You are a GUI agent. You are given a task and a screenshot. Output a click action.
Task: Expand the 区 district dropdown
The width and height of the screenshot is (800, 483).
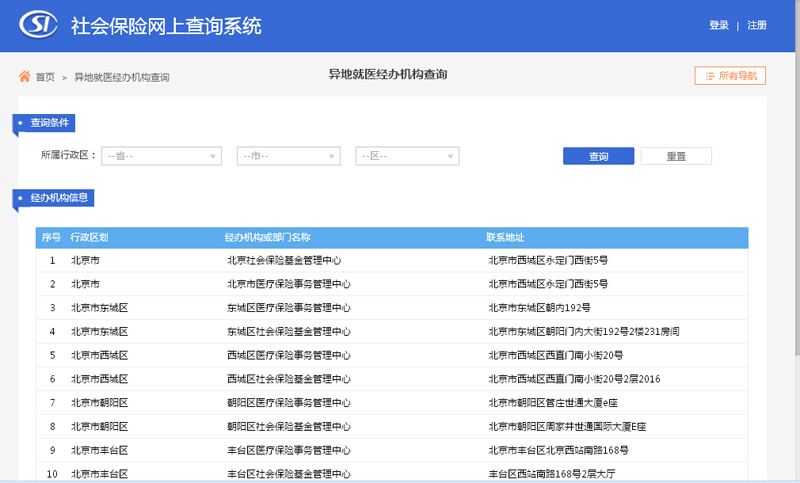click(407, 156)
